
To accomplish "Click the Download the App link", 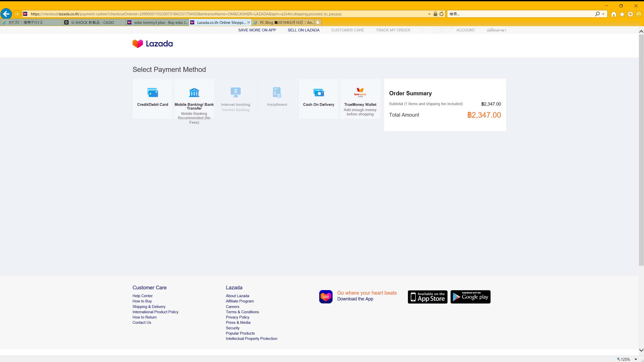I will [355, 299].
